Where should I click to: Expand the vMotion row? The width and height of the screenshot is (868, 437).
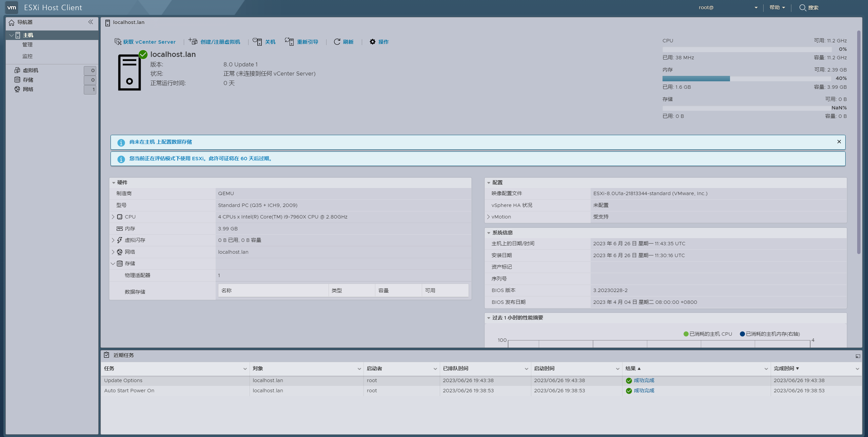[489, 217]
